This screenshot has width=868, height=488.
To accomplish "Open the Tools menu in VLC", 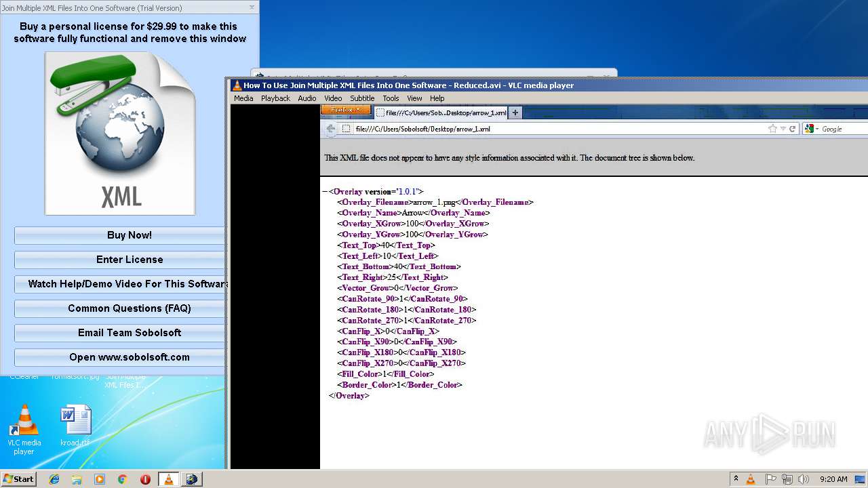I will 391,98.
